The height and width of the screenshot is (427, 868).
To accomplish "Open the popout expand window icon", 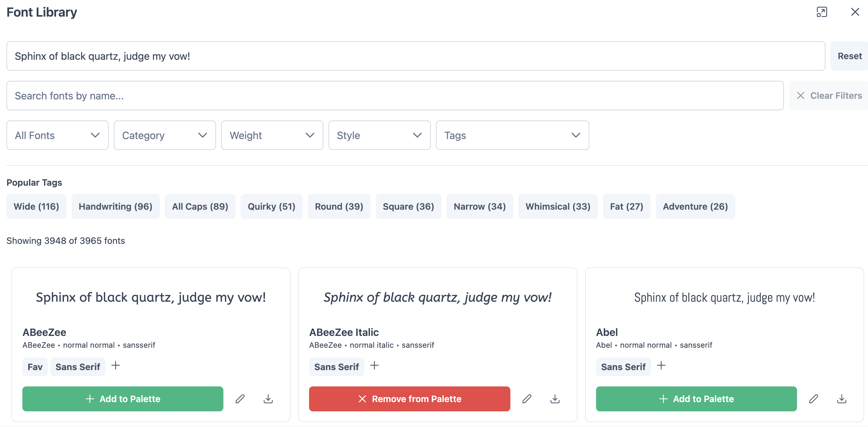I will 821,12.
